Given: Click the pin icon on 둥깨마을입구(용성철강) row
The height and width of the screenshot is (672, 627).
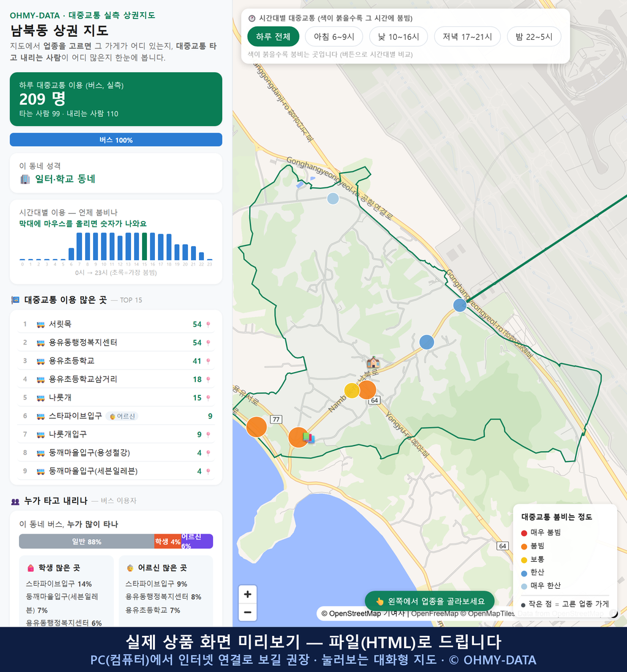Looking at the screenshot, I should coord(208,453).
